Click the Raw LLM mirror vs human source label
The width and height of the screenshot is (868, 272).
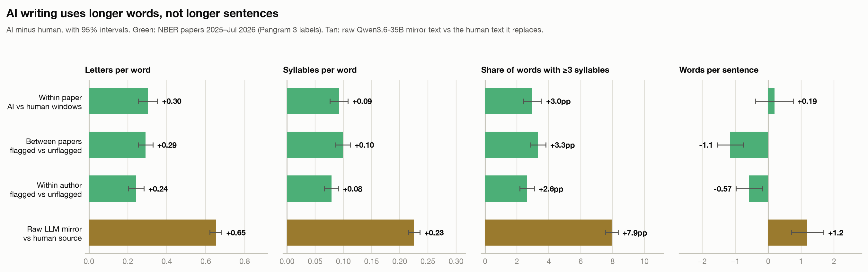coord(53,233)
